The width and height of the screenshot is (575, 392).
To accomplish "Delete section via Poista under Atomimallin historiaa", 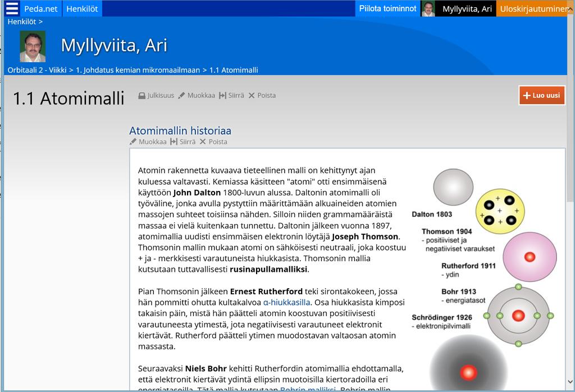I will 218,142.
